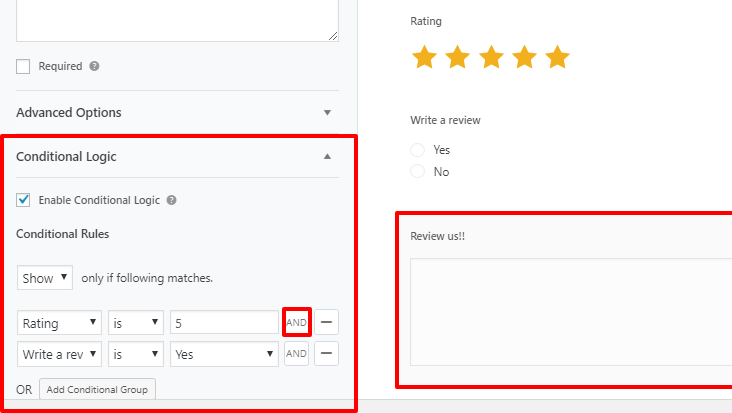Remove the Rating rule with minus button
The image size is (732, 413).
(326, 322)
